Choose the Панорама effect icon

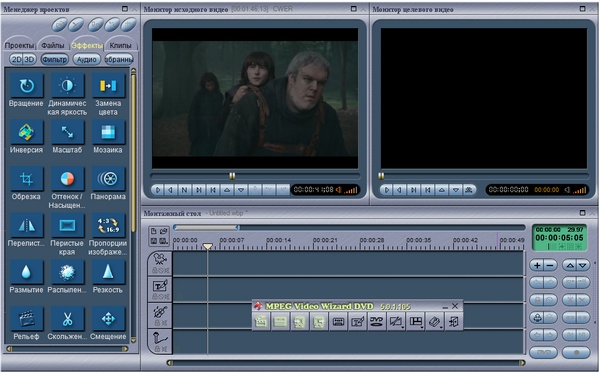coord(108,179)
